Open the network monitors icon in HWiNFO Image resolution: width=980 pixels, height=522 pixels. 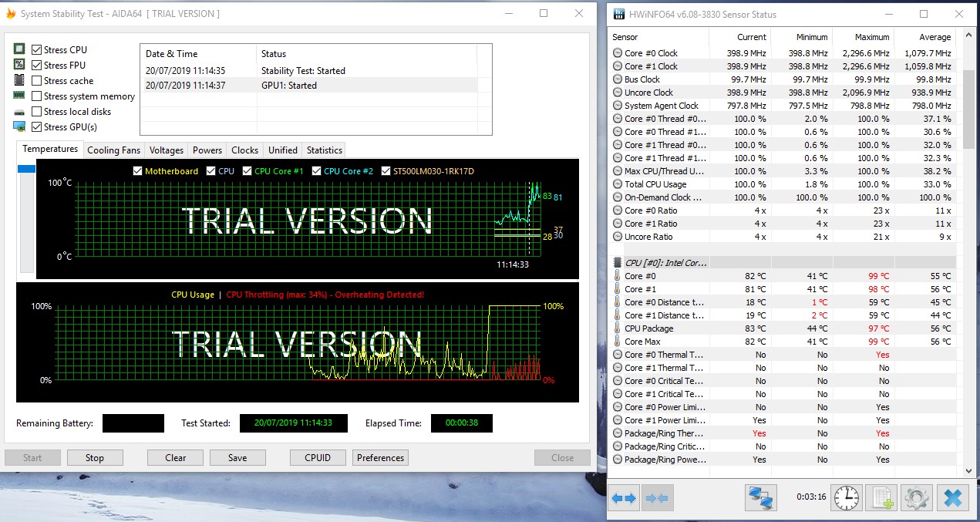pyautogui.click(x=760, y=498)
